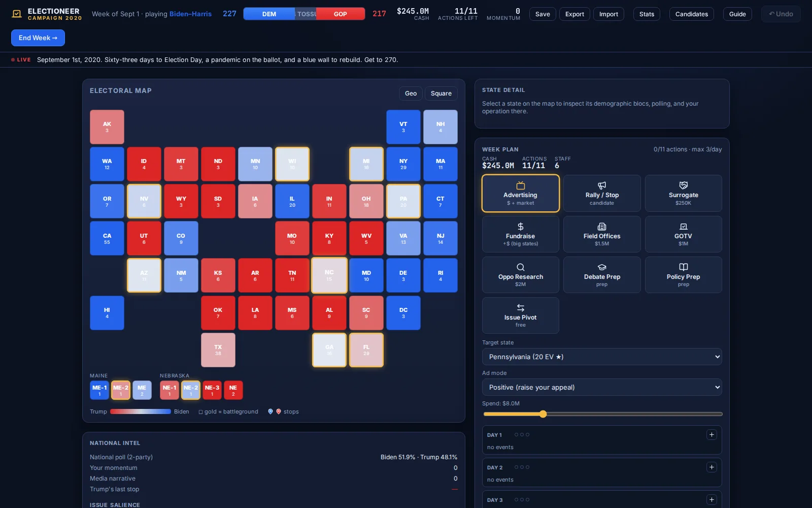The image size is (812, 508).
Task: Select the DC tile
Action: pyautogui.click(x=403, y=313)
